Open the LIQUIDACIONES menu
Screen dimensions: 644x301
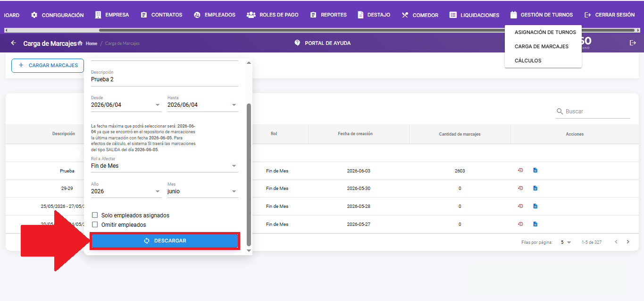pyautogui.click(x=474, y=15)
